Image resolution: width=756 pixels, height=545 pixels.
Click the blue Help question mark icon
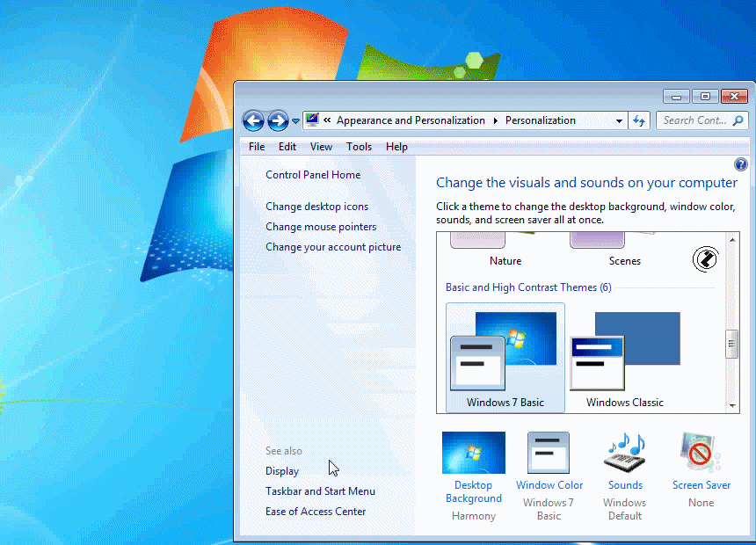740,164
